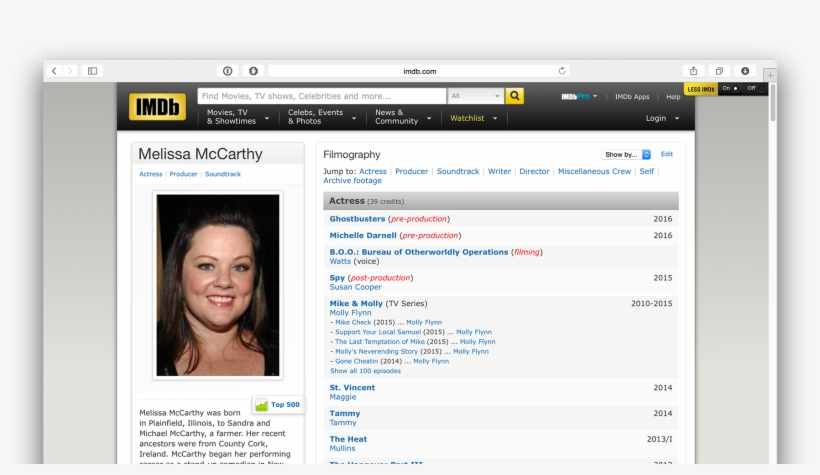This screenshot has width=820, height=475.
Task: Click the green chart icon next to Top 500
Action: point(261,405)
